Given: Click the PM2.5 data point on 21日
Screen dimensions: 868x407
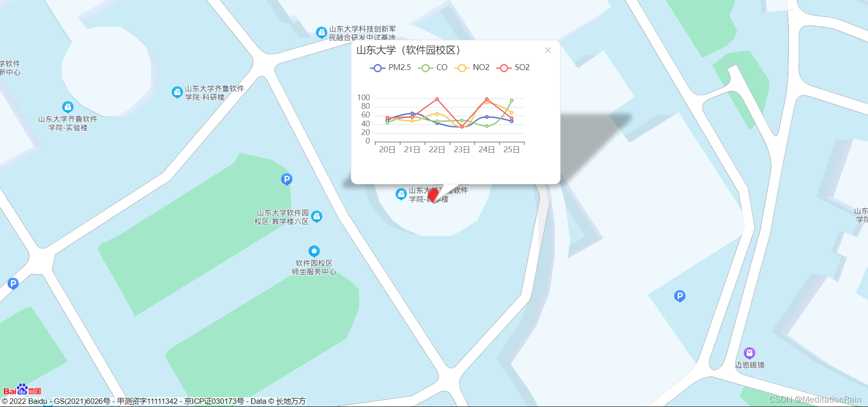Looking at the screenshot, I should (412, 113).
